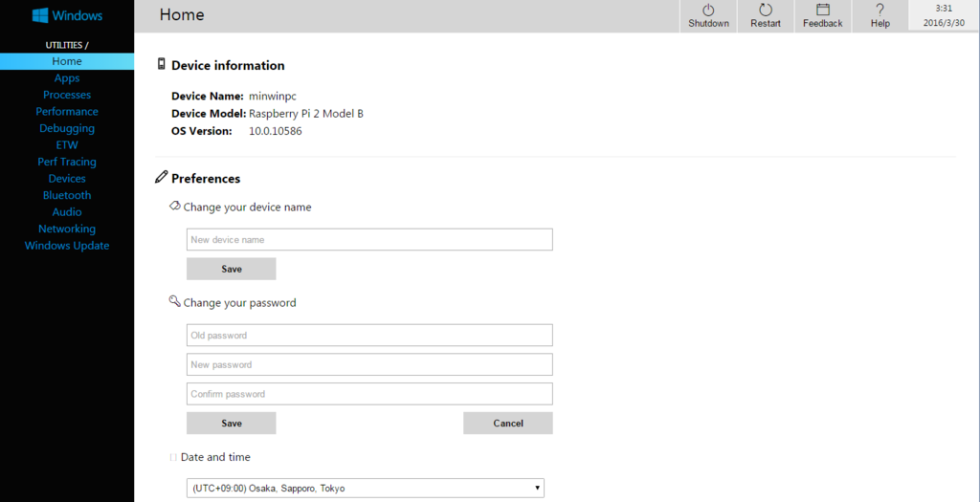
Task: Click the OS version value 10.0.10586
Action: [276, 131]
